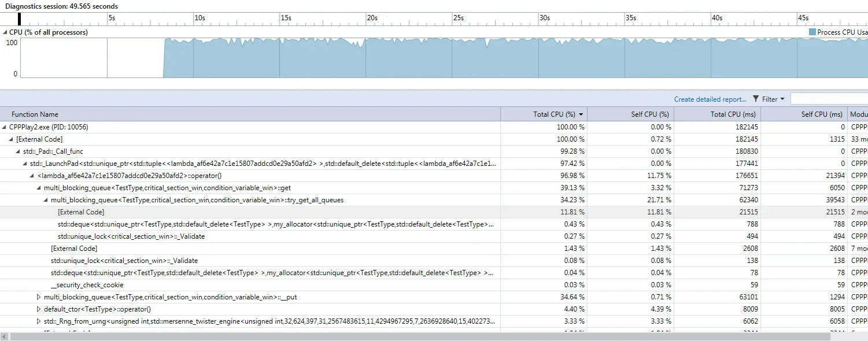This screenshot has width=868, height=341.
Task: Click the Filter funnel icon
Action: (x=756, y=99)
